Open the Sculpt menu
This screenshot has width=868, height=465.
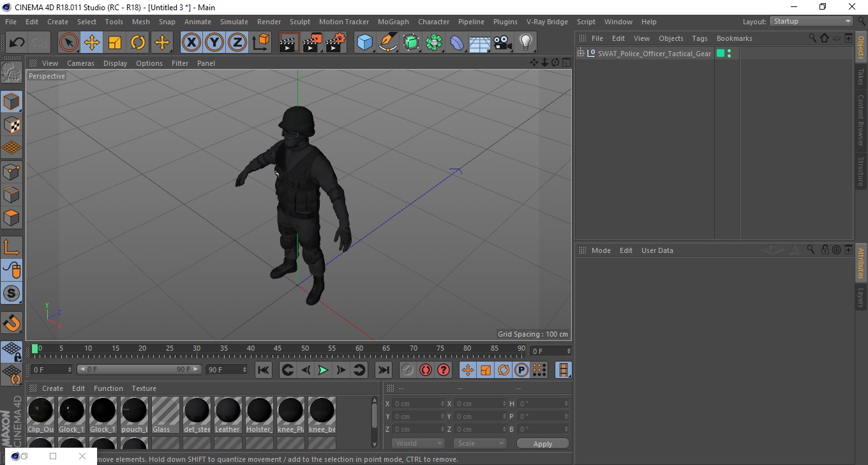[x=300, y=22]
